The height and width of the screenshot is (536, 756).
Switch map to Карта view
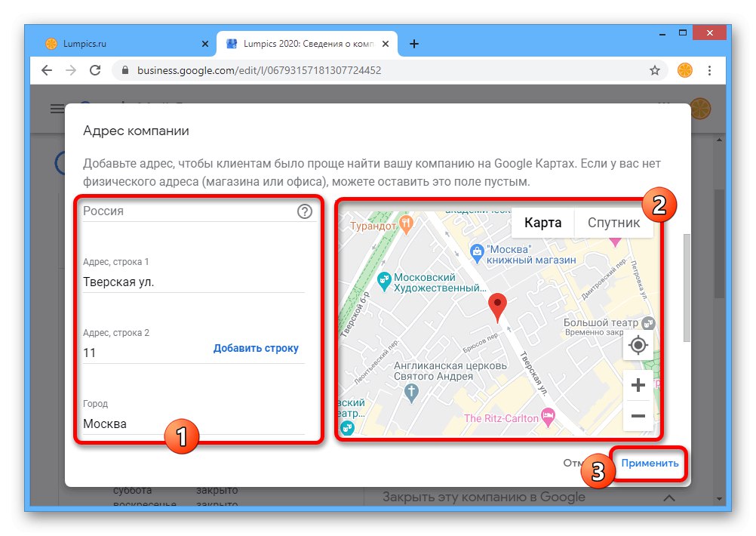[543, 223]
